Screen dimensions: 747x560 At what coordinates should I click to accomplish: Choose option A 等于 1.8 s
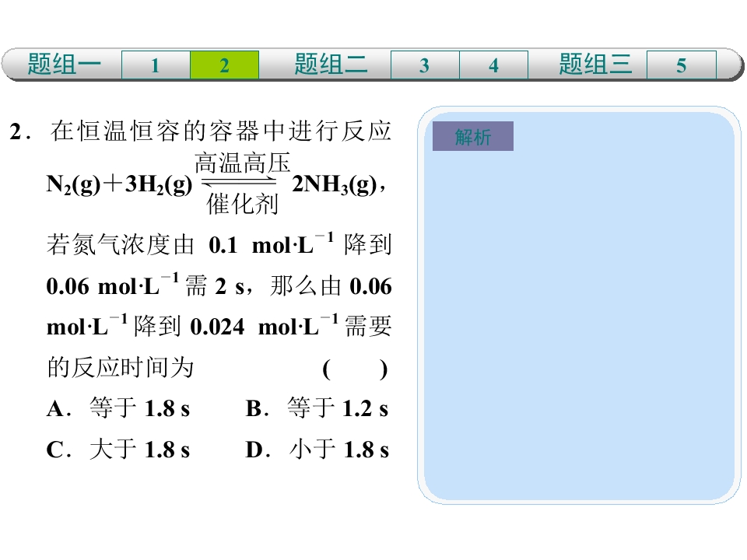point(118,408)
